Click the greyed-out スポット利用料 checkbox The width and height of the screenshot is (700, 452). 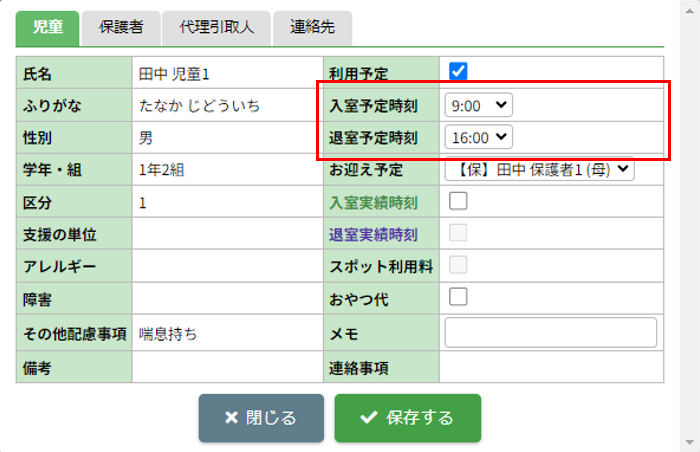(458, 265)
